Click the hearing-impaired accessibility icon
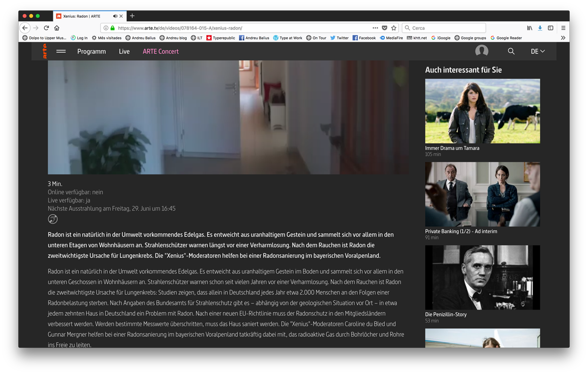Viewport: 588px width, 374px height. coord(52,219)
